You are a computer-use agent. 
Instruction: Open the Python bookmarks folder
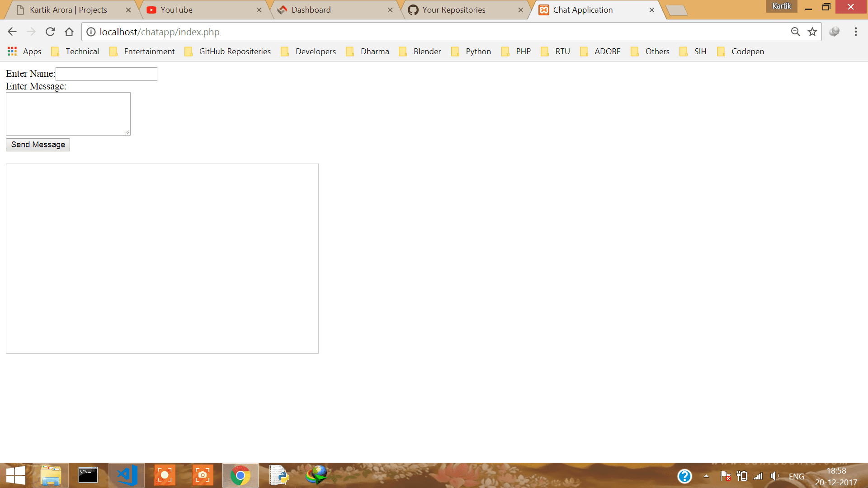click(x=472, y=52)
